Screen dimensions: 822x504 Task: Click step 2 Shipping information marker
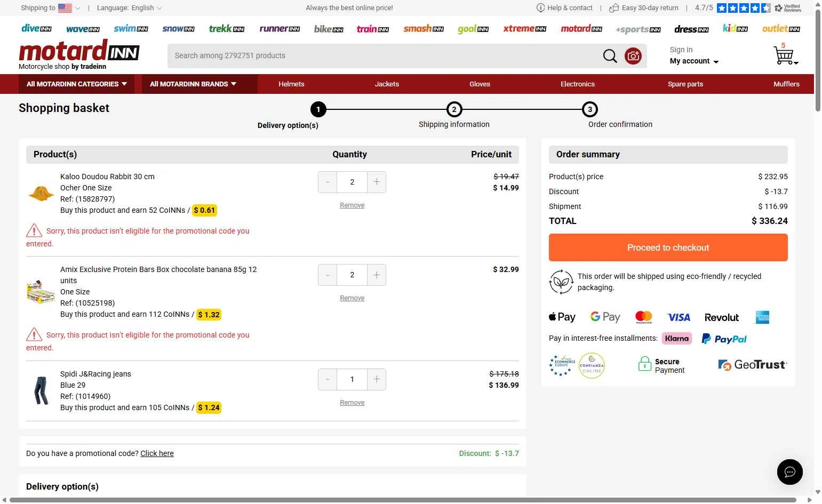coord(454,109)
